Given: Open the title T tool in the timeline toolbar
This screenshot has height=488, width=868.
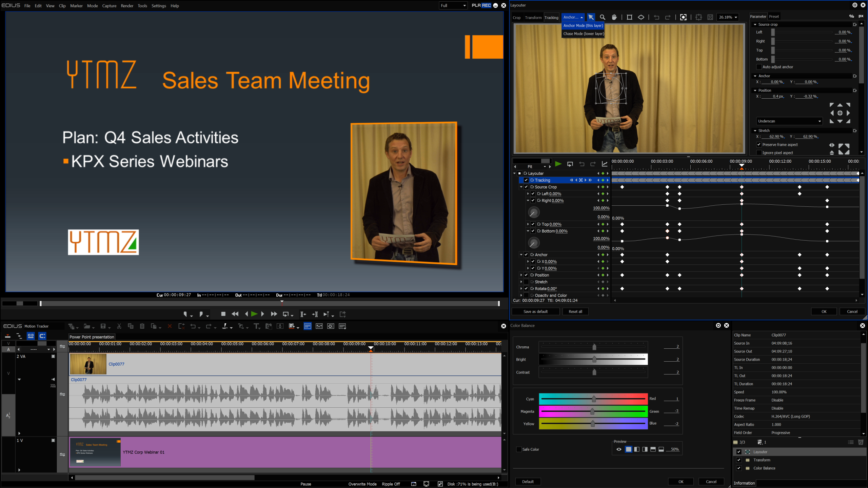Looking at the screenshot, I should pos(257,326).
